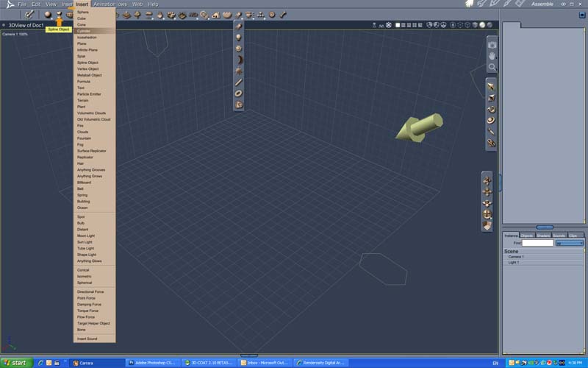This screenshot has height=368, width=588.
Task: Expand the properties tray top-right menu
Action: point(584,15)
